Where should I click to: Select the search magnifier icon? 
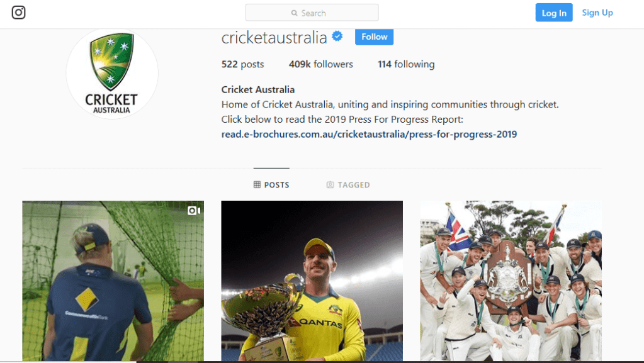pos(294,13)
